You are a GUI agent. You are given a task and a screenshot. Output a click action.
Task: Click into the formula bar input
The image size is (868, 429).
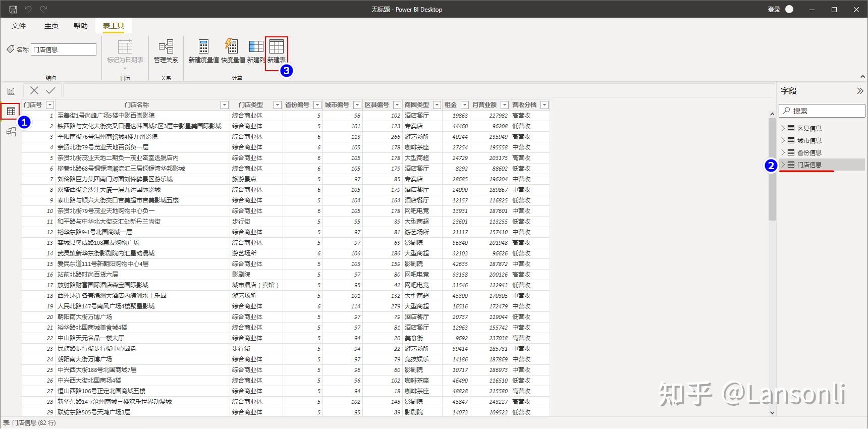(x=418, y=91)
